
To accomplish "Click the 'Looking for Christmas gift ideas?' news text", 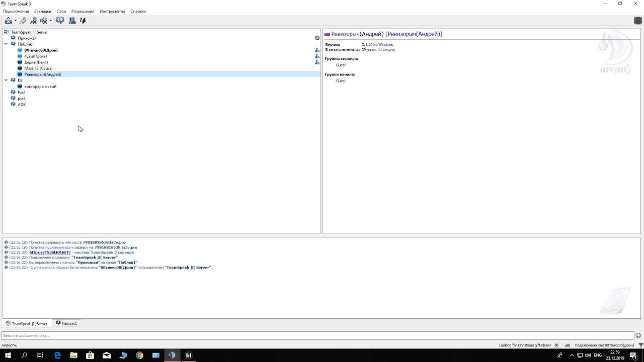I will click(526, 345).
